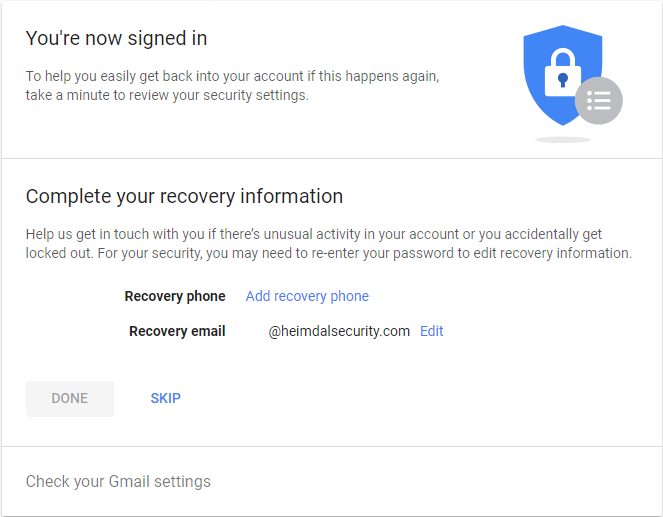The height and width of the screenshot is (517, 663).
Task: Open the Add recovery phone link
Action: coord(307,296)
